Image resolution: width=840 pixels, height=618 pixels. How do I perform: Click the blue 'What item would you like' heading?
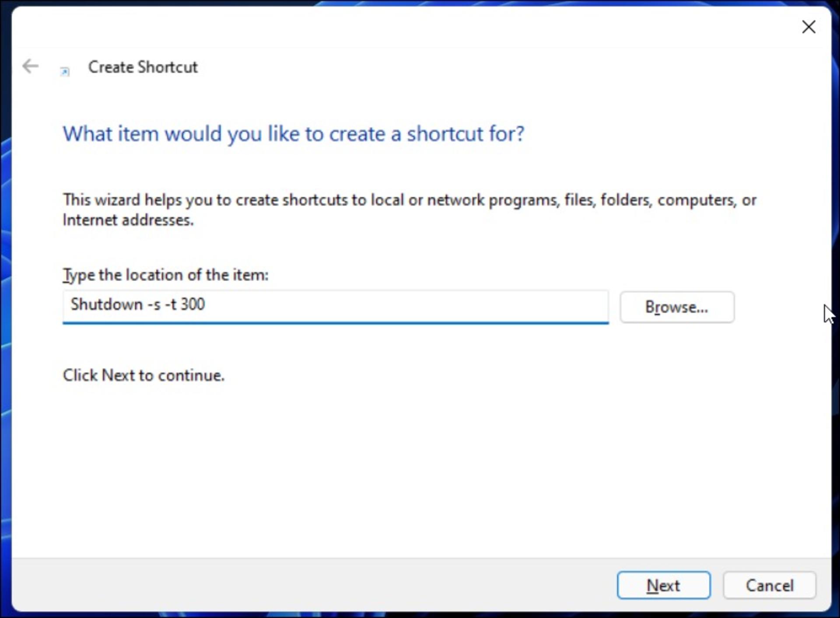pos(294,133)
